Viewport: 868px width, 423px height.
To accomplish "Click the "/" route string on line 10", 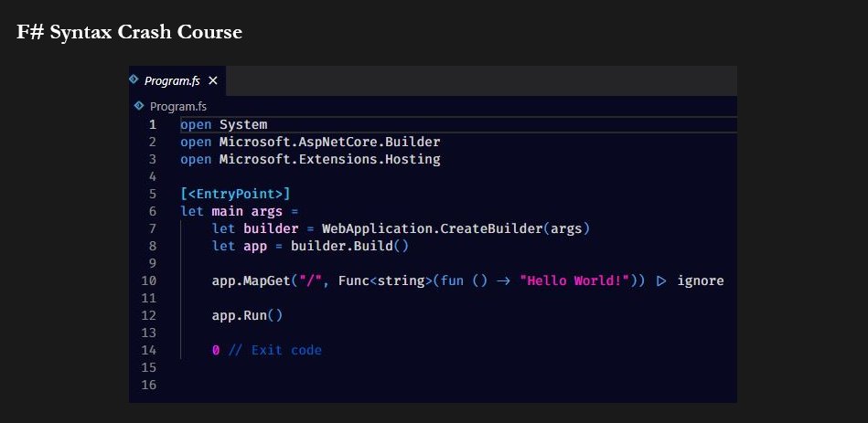I will point(311,280).
